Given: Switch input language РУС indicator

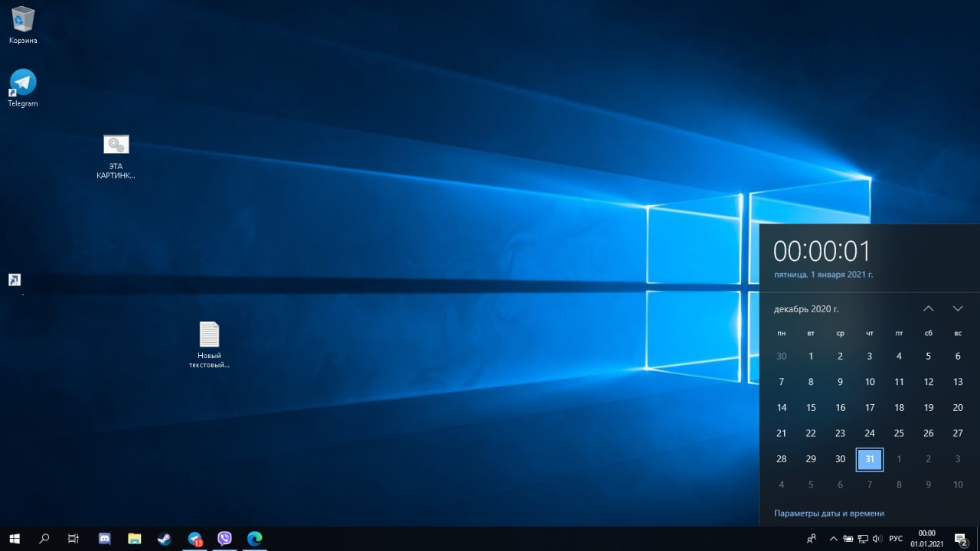Looking at the screenshot, I should point(896,539).
